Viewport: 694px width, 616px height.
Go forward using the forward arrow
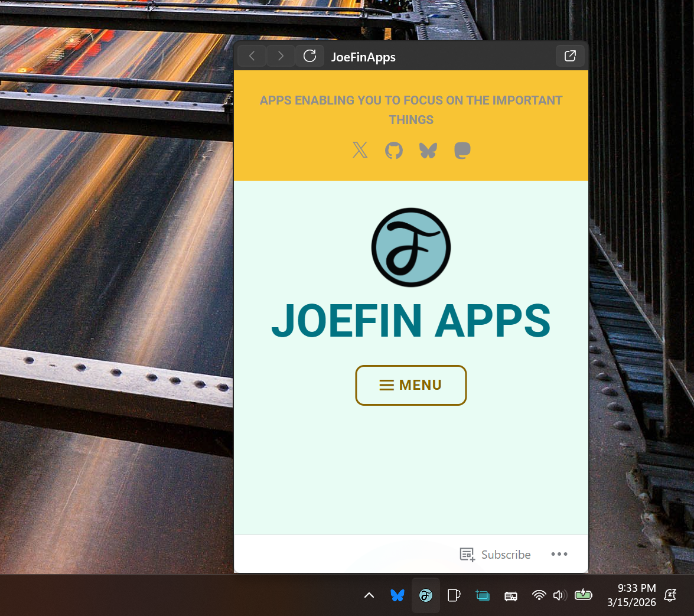tap(281, 56)
